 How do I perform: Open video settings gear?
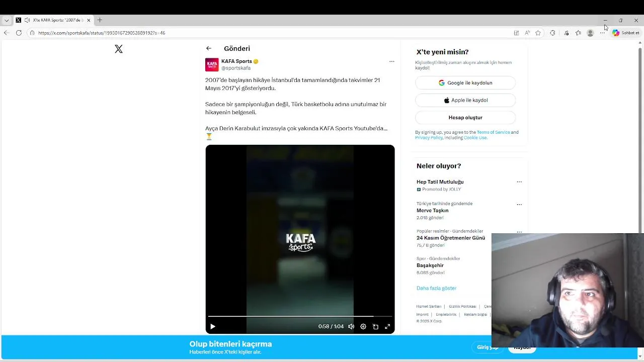pyautogui.click(x=363, y=326)
